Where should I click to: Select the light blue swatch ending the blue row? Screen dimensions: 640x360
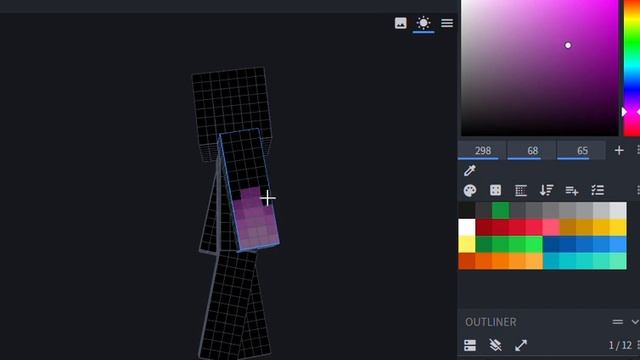point(618,244)
